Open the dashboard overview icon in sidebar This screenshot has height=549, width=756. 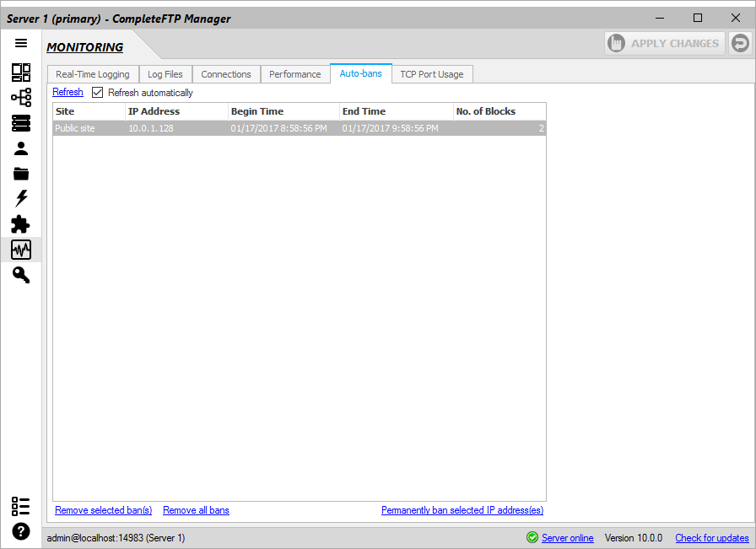pyautogui.click(x=21, y=73)
